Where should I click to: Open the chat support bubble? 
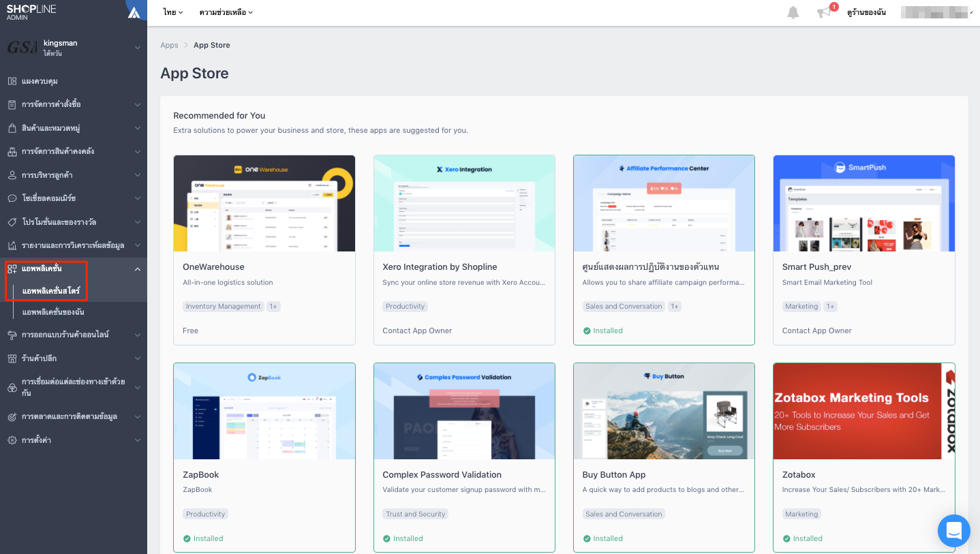[x=953, y=530]
